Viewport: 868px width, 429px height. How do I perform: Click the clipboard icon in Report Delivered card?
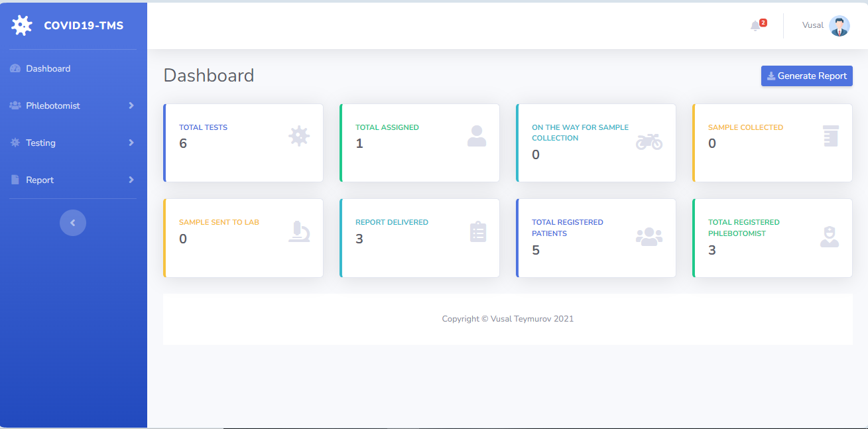pos(477,231)
